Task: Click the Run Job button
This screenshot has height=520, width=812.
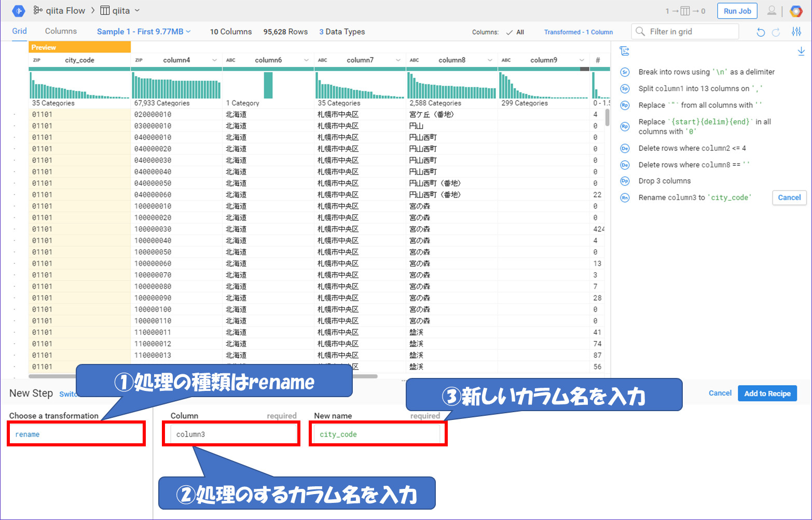Action: 737,11
